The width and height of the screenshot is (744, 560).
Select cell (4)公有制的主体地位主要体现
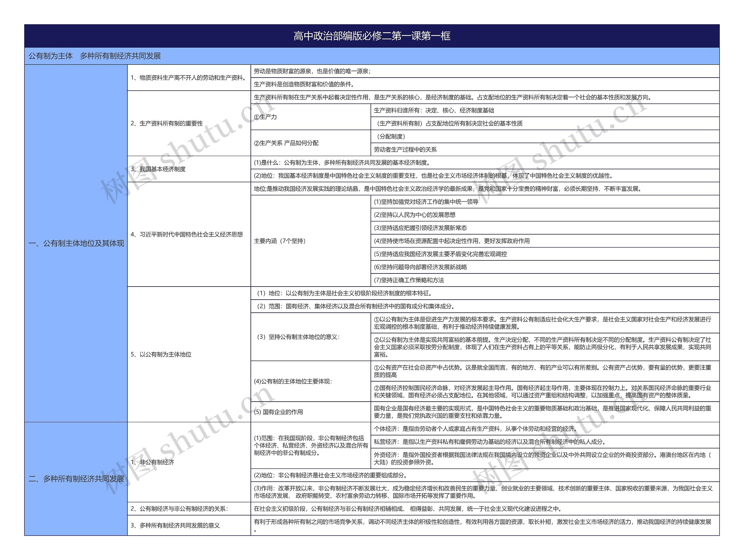pyautogui.click(x=311, y=381)
